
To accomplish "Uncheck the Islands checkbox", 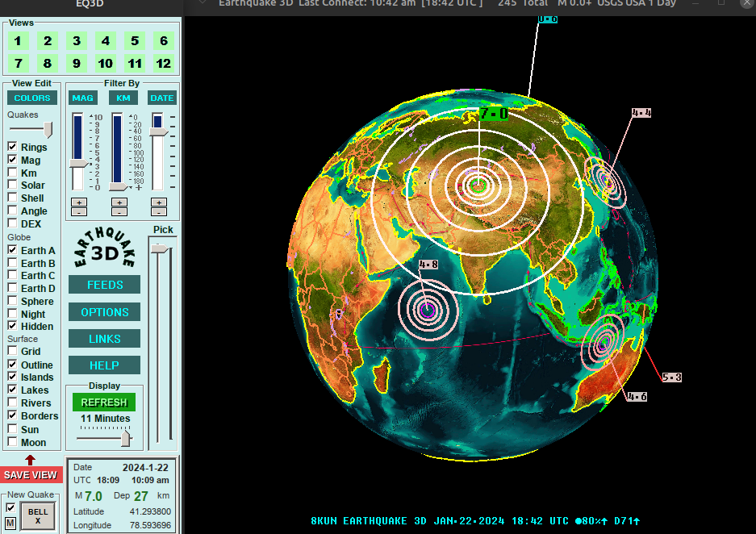I will click(13, 377).
